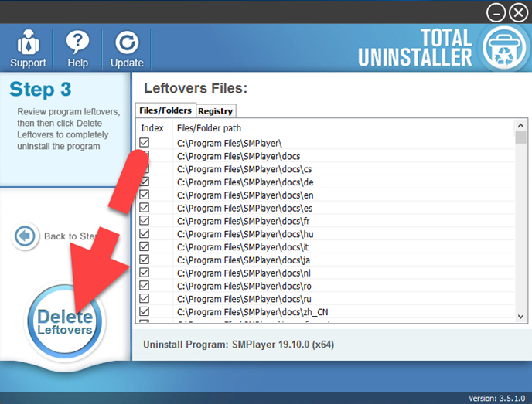Click the Help label text
532x404 pixels.
77,63
